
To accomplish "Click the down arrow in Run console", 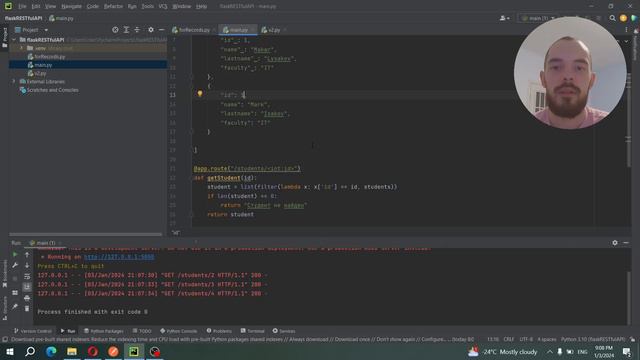I will [x=27, y=265].
